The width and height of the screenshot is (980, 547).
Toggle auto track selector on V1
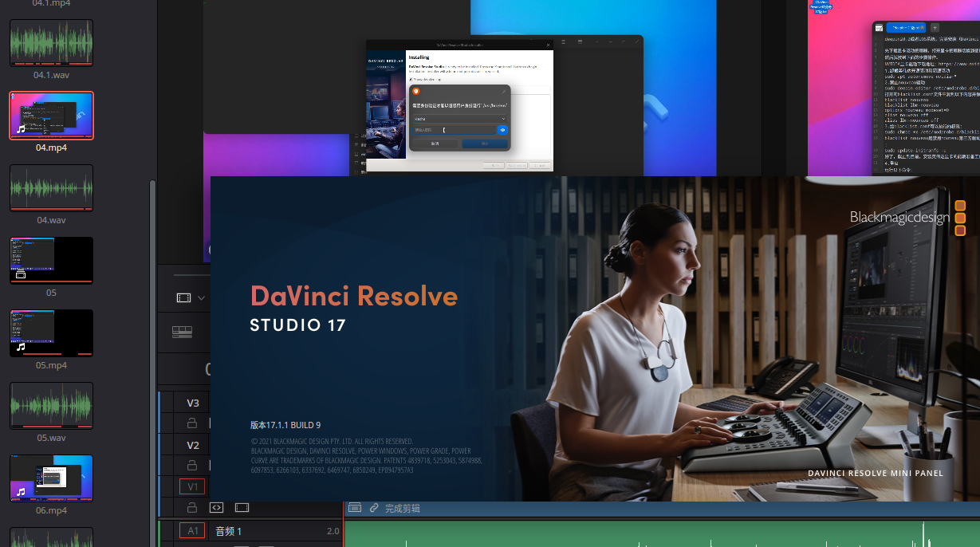point(215,507)
